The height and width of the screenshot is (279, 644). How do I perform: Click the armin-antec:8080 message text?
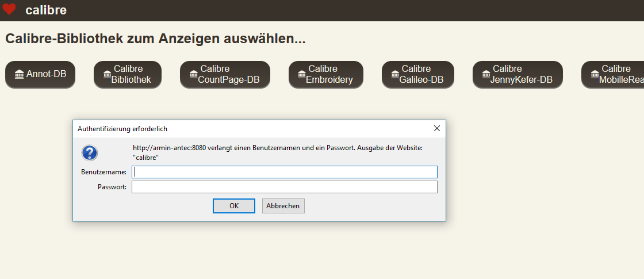tap(278, 152)
